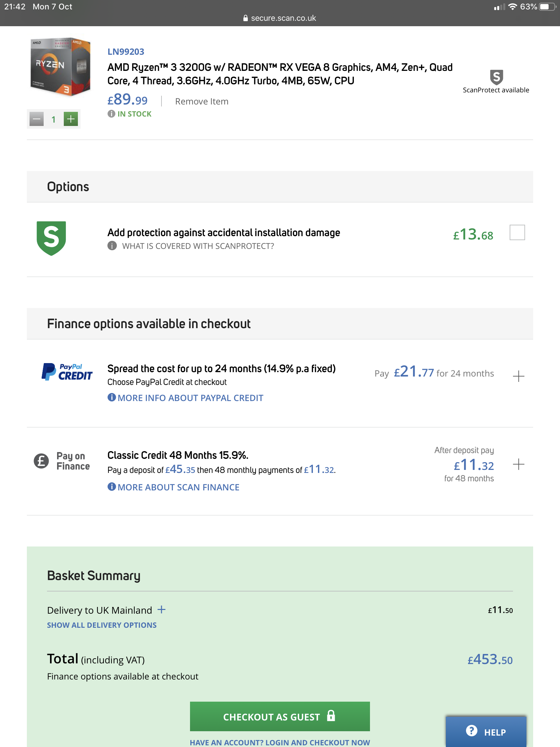560x747 pixels.
Task: Tap the help question mark icon
Action: 471,731
